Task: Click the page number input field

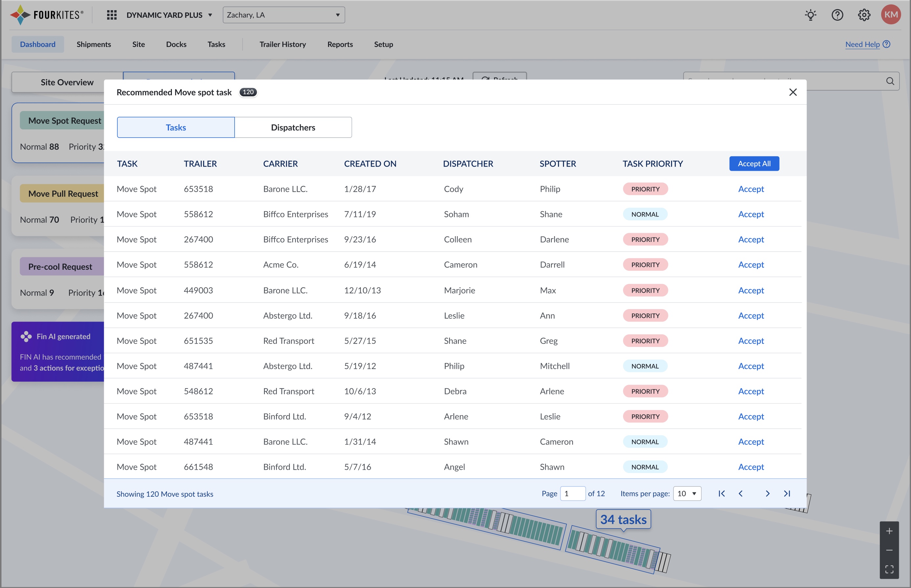Action: (x=572, y=493)
